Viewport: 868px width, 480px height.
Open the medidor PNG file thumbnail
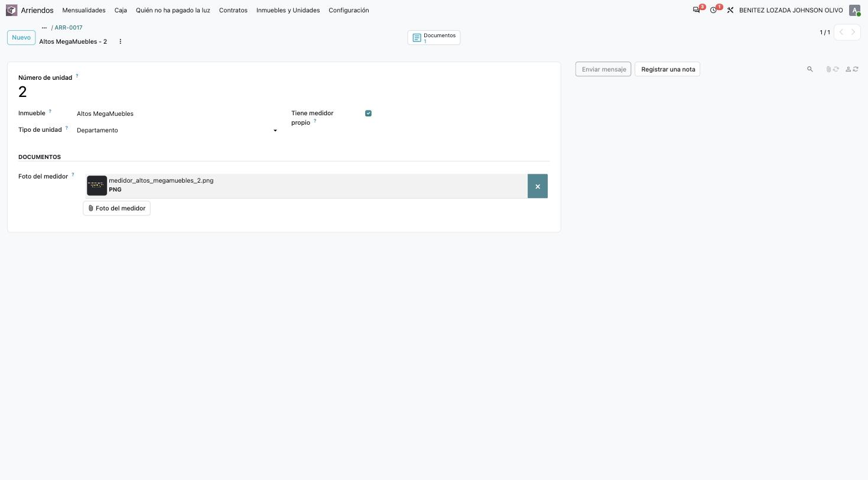[x=97, y=186]
